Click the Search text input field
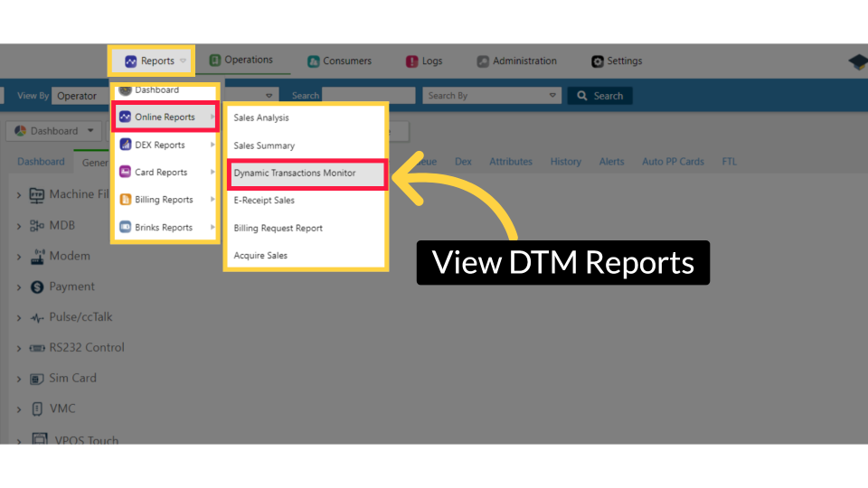Image resolution: width=868 pixels, height=488 pixels. [x=368, y=96]
